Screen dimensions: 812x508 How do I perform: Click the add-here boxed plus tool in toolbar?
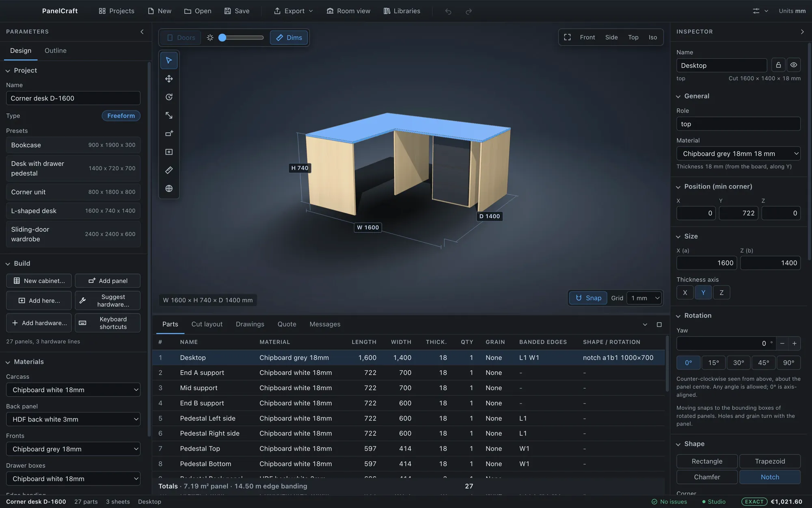point(169,152)
